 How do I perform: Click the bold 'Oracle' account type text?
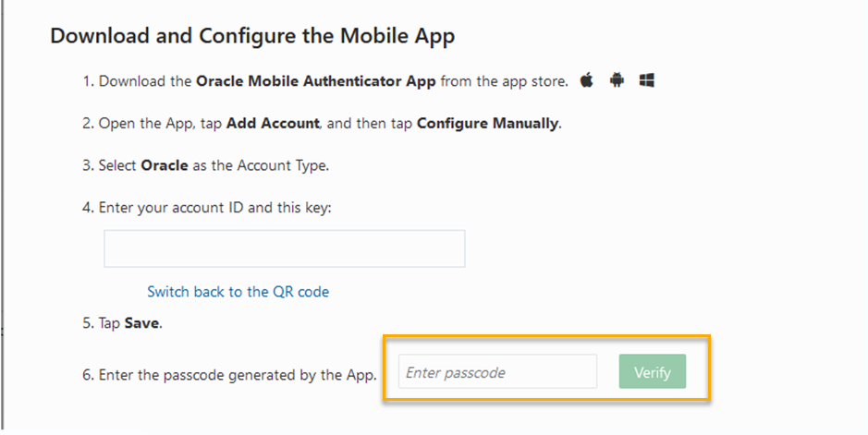pyautogui.click(x=164, y=166)
